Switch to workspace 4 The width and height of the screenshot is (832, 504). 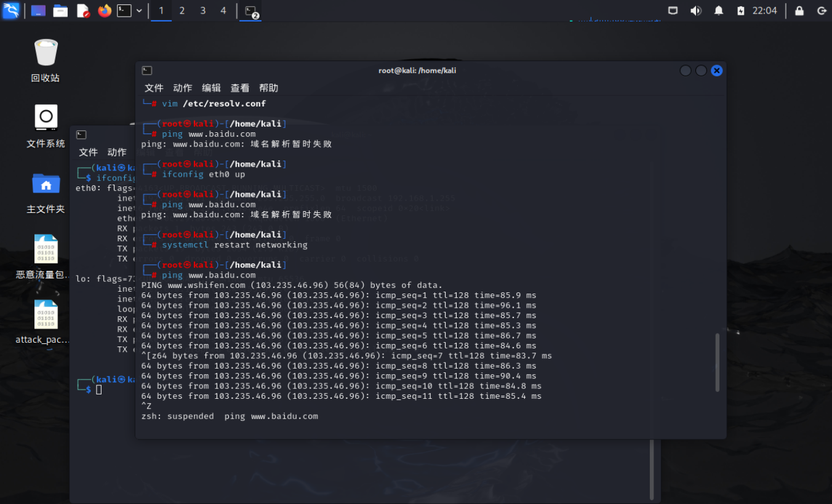pyautogui.click(x=223, y=10)
